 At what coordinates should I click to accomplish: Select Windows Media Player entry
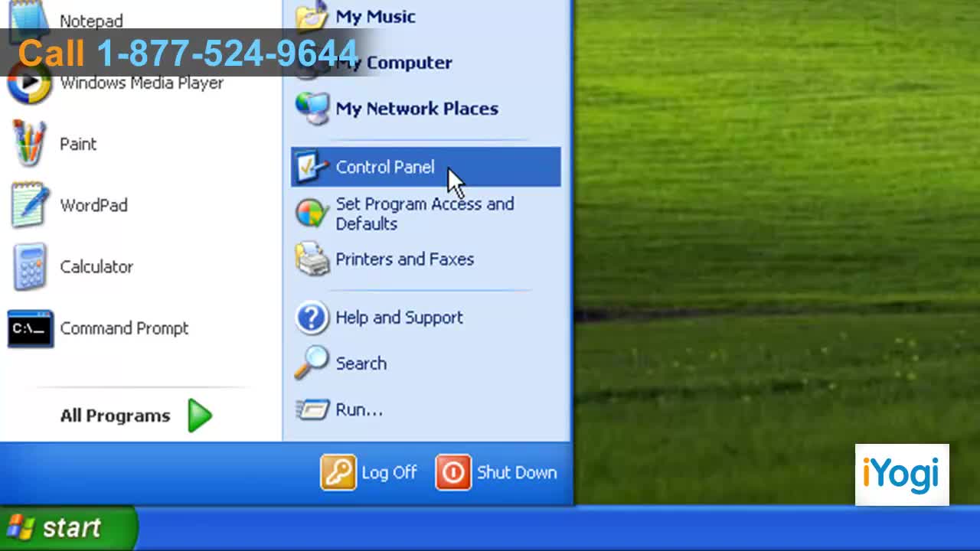142,83
